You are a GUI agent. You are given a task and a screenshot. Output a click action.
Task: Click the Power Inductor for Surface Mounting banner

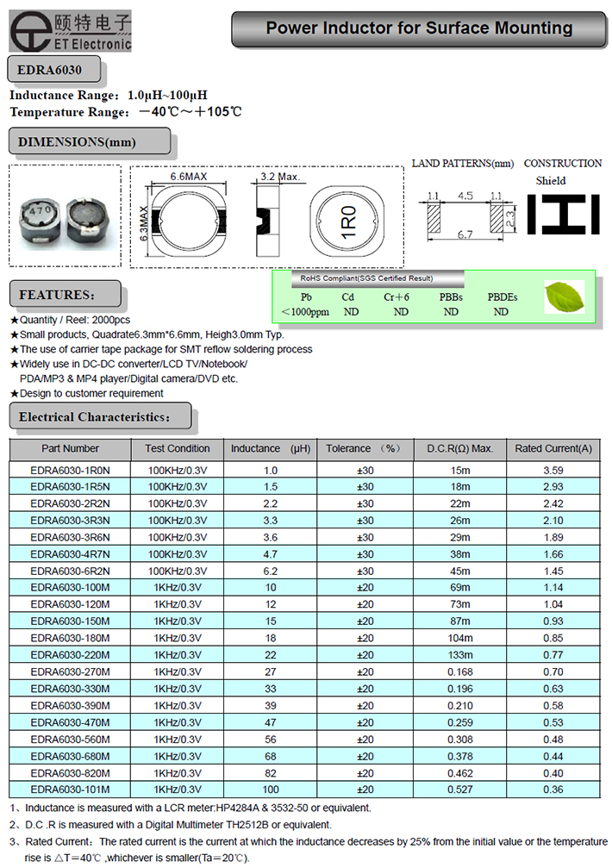pyautogui.click(x=418, y=28)
